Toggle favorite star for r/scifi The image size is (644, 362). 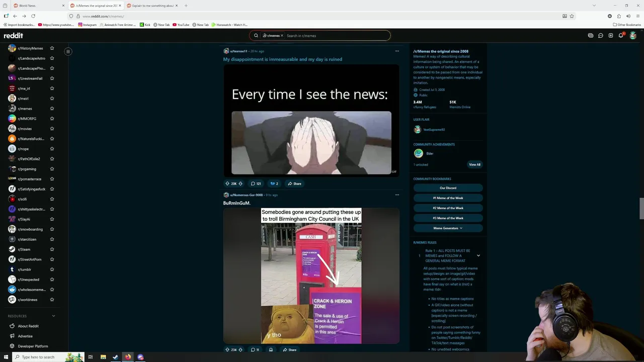[52, 199]
